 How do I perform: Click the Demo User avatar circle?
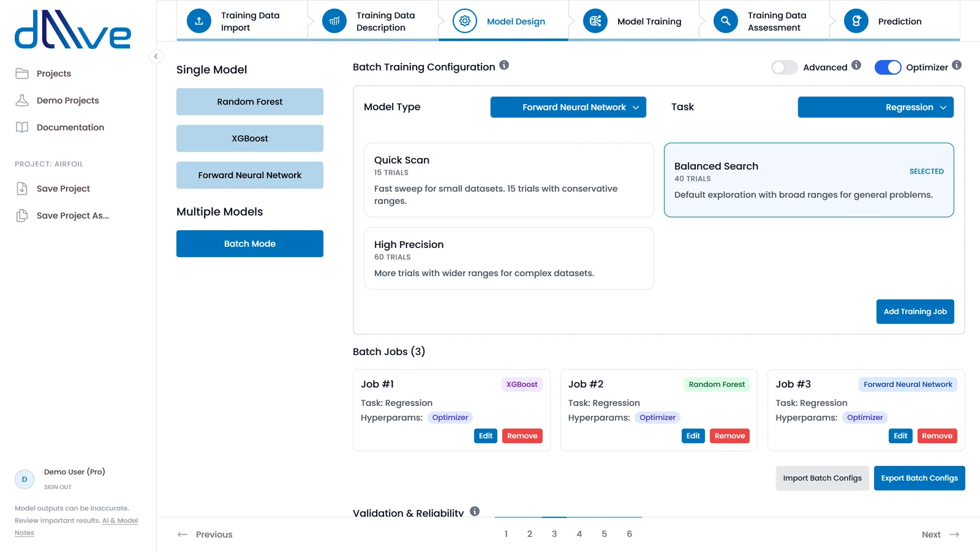(x=24, y=479)
